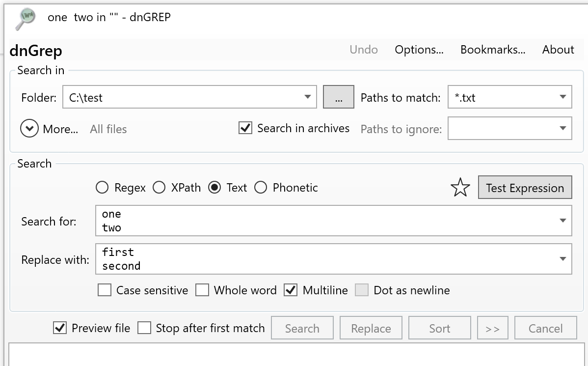Open folder browser with the "..." button
This screenshot has width=588, height=366.
pyautogui.click(x=338, y=97)
